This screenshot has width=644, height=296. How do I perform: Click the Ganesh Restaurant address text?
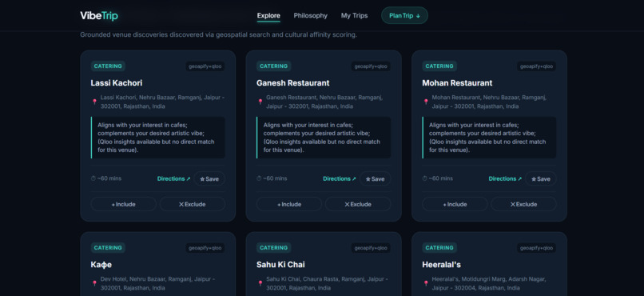point(324,102)
